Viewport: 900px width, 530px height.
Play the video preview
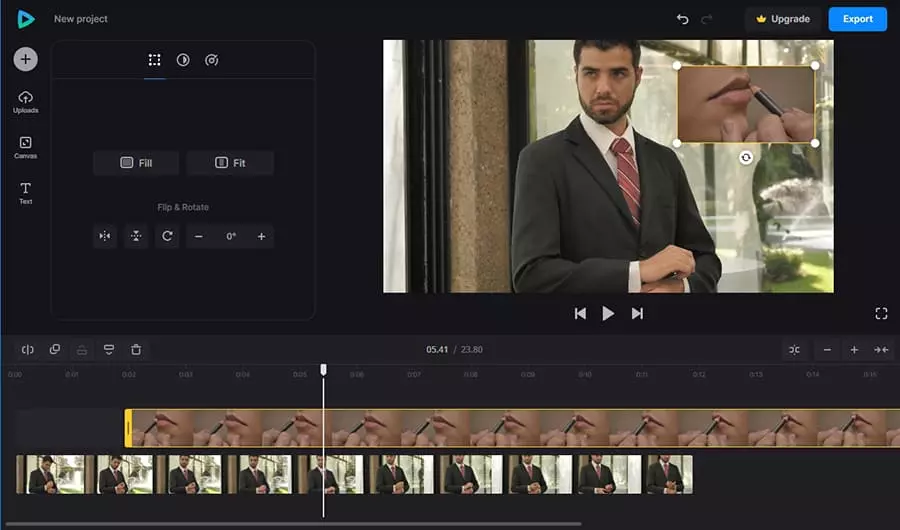pyautogui.click(x=608, y=313)
